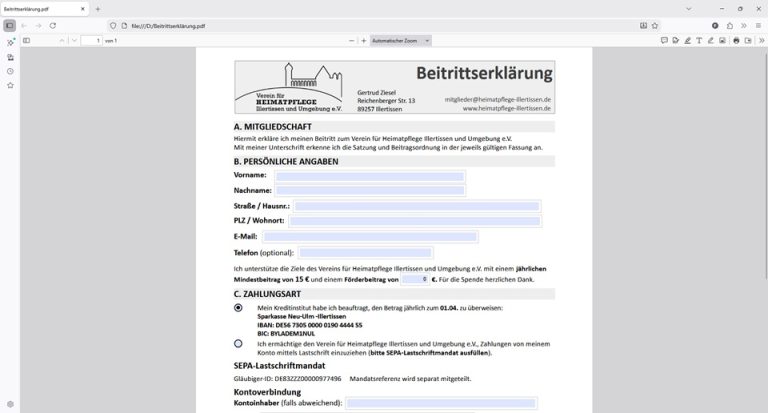Click the E-Mail input field

370,237
